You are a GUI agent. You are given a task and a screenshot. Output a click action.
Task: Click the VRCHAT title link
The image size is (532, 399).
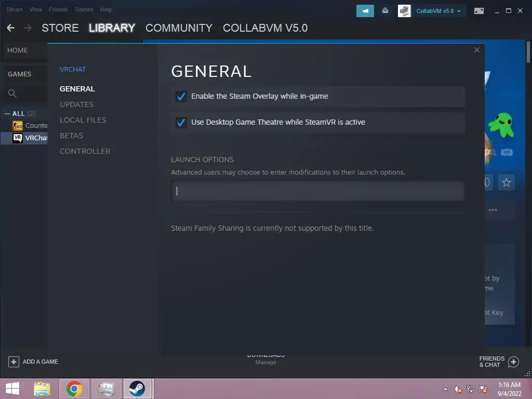73,70
